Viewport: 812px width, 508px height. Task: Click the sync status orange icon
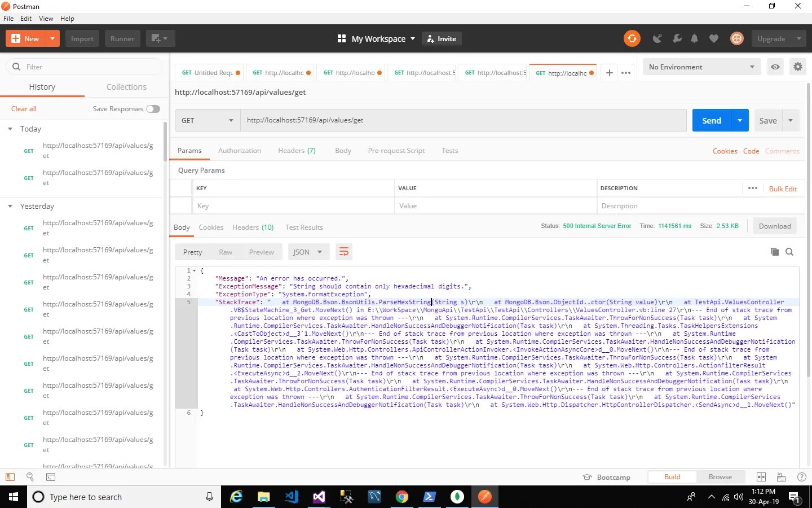tap(632, 38)
